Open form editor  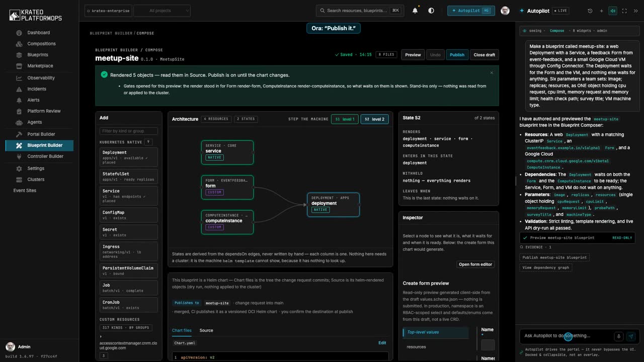(x=475, y=264)
